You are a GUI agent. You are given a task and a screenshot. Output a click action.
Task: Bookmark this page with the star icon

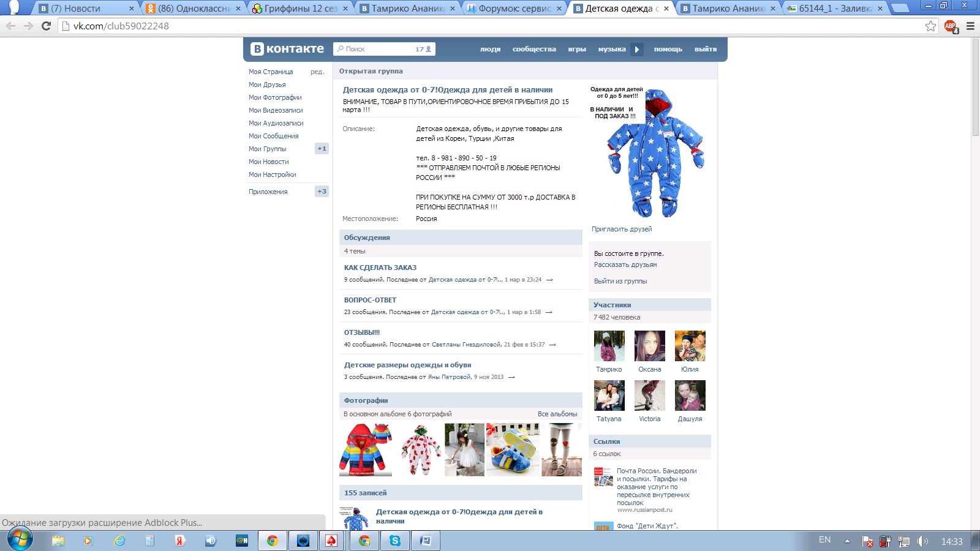click(x=931, y=26)
